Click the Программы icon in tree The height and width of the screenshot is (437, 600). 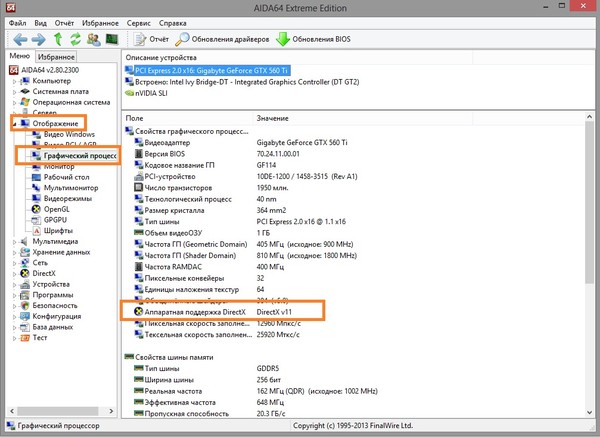point(25,295)
